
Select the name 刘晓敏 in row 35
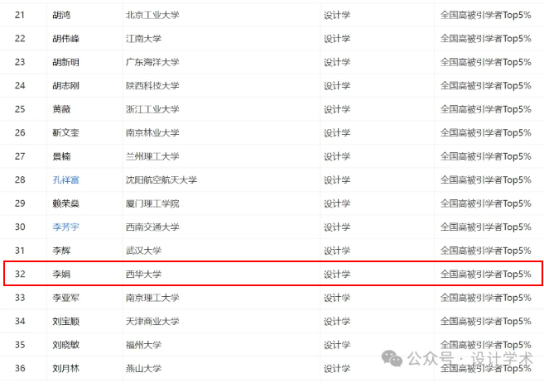[65, 344]
